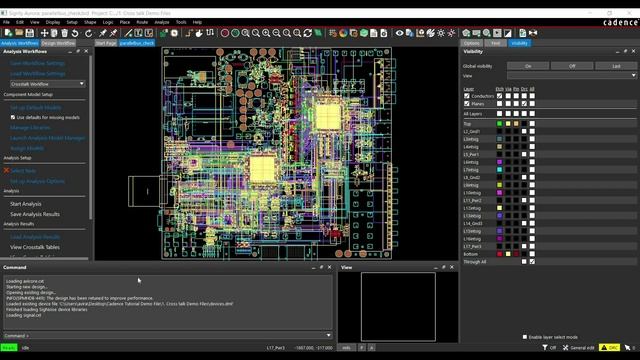Click the 'Idle' status text in the status bar
This screenshot has width=640, height=360.
coord(25,348)
